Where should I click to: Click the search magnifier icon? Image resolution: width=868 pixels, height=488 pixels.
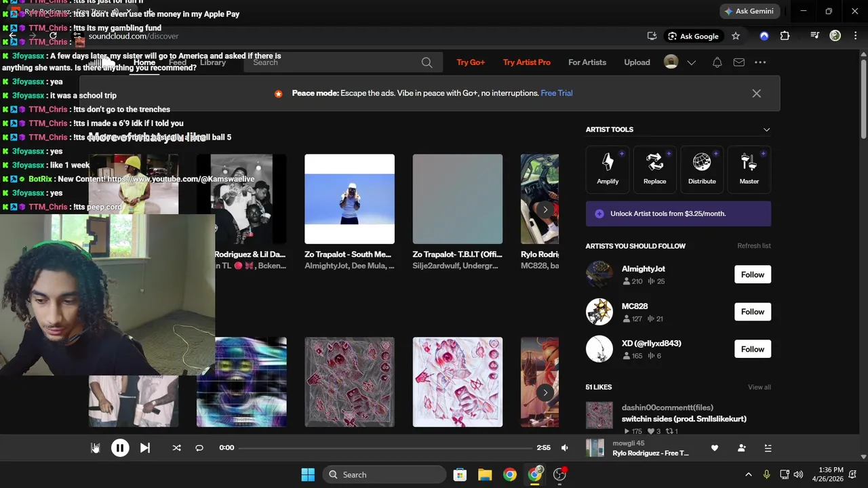[427, 62]
